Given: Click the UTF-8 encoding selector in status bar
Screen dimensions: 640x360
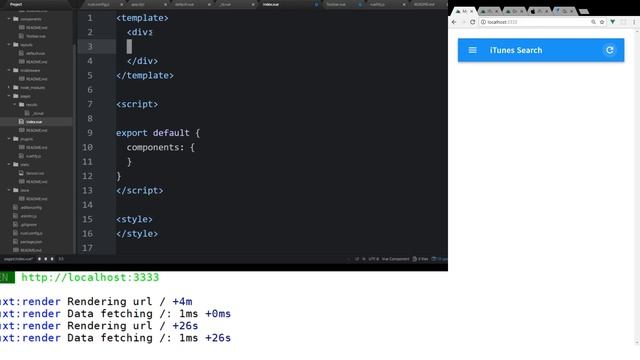Looking at the screenshot, I should pyautogui.click(x=373, y=259).
